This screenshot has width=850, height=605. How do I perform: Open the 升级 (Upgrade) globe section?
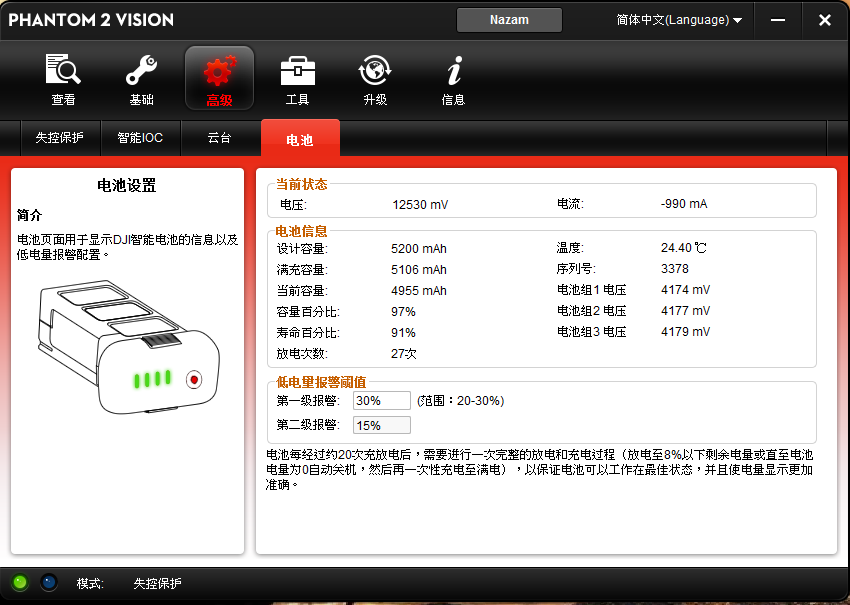[375, 79]
